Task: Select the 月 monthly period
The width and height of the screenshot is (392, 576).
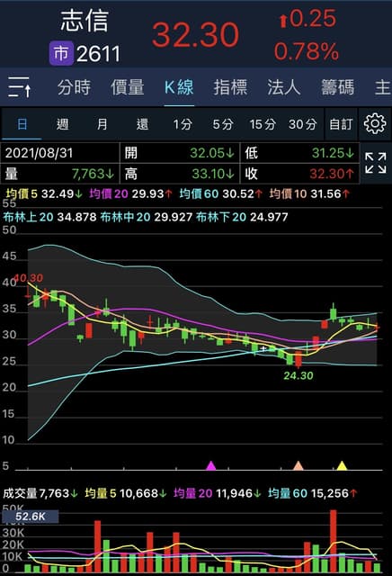Action: (x=102, y=124)
